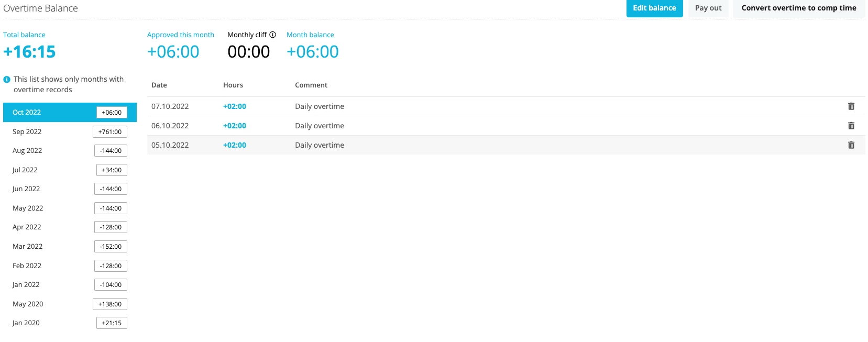Show Mar 2022 overtime list
The height and width of the screenshot is (342, 868).
pos(70,246)
